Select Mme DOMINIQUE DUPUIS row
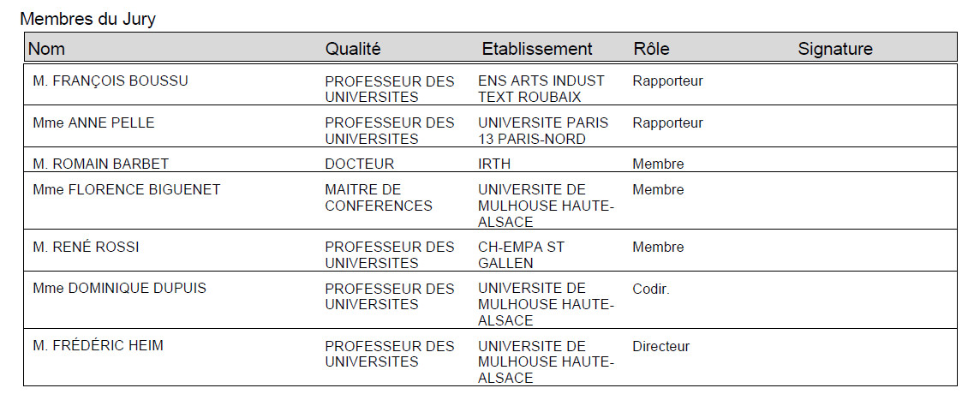This screenshot has height=406, width=980. click(491, 300)
